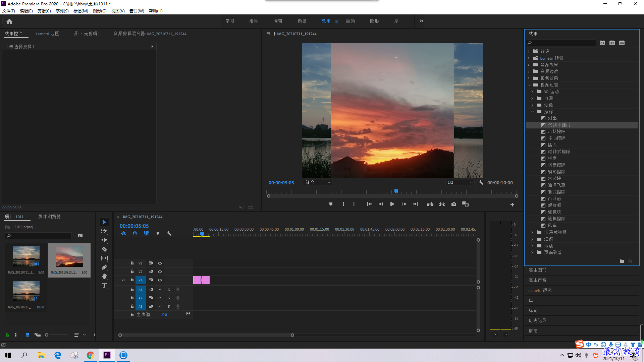Open program monitor button editor plus
Screen dimensions: 644x362
click(x=512, y=204)
